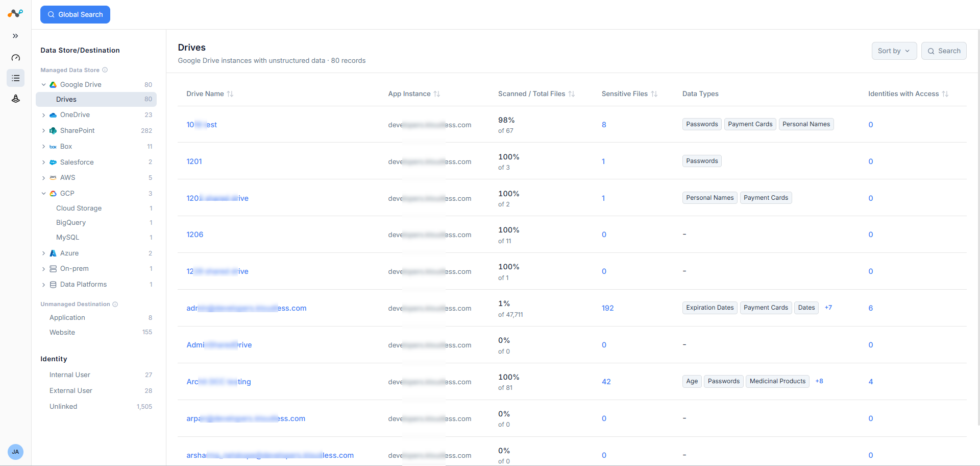Collapse the Google Drive tree node
The width and height of the screenshot is (980, 466).
pos(43,85)
